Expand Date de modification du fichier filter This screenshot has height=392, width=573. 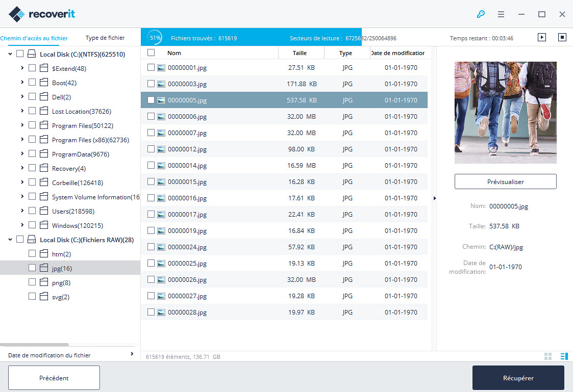pos(132,354)
